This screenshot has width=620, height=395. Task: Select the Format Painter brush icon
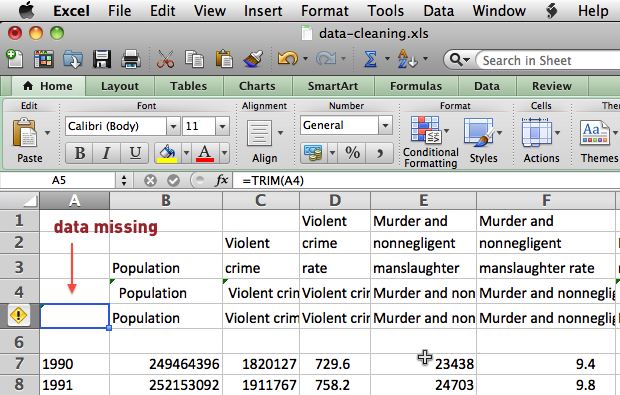click(253, 60)
